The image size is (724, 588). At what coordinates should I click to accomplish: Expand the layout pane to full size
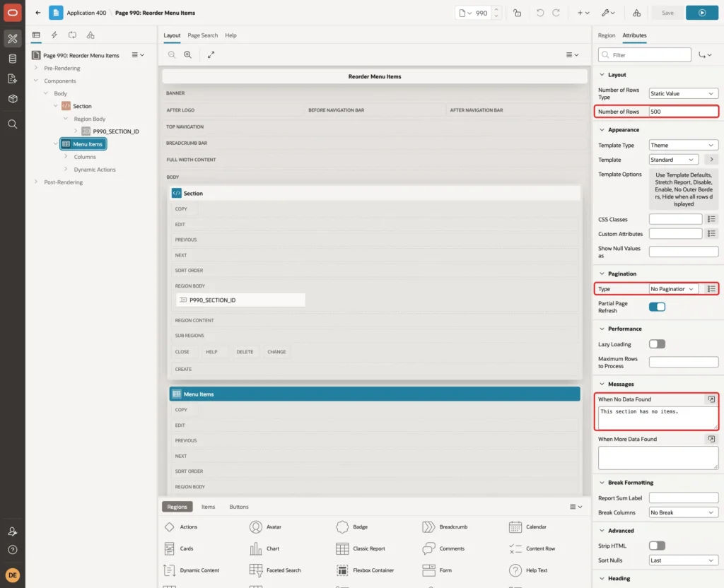coord(211,54)
